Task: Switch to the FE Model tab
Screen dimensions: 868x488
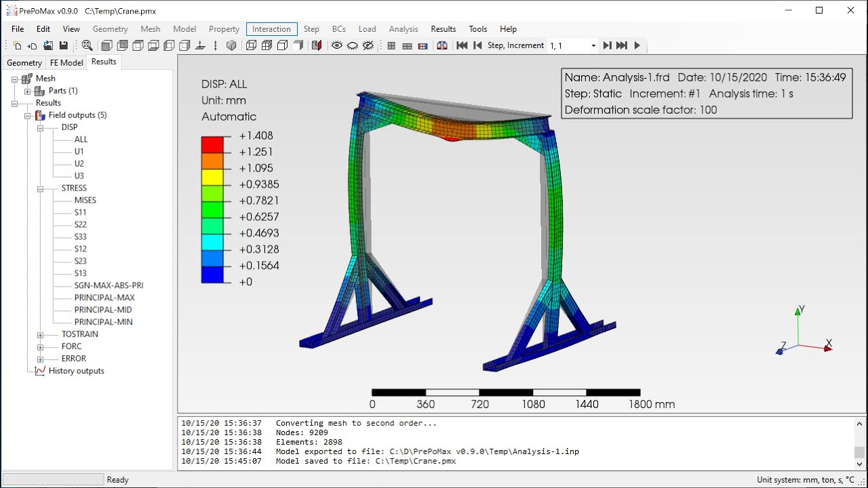Action: coord(66,62)
